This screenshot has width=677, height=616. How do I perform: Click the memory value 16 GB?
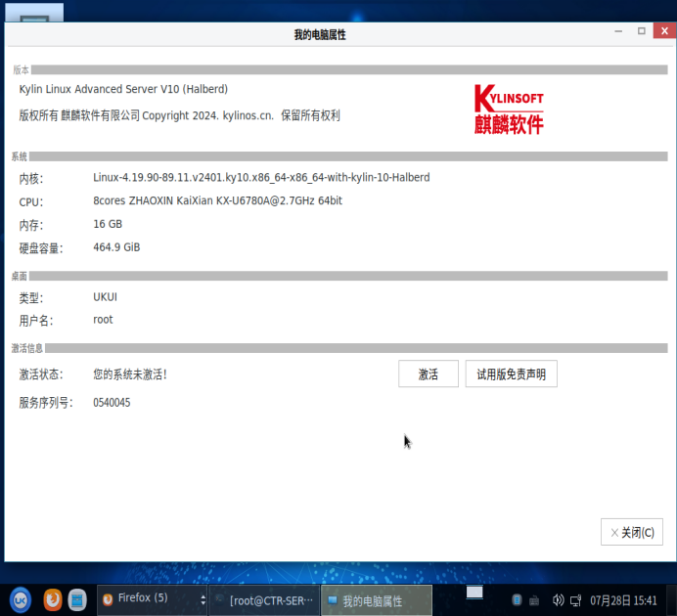coord(108,224)
